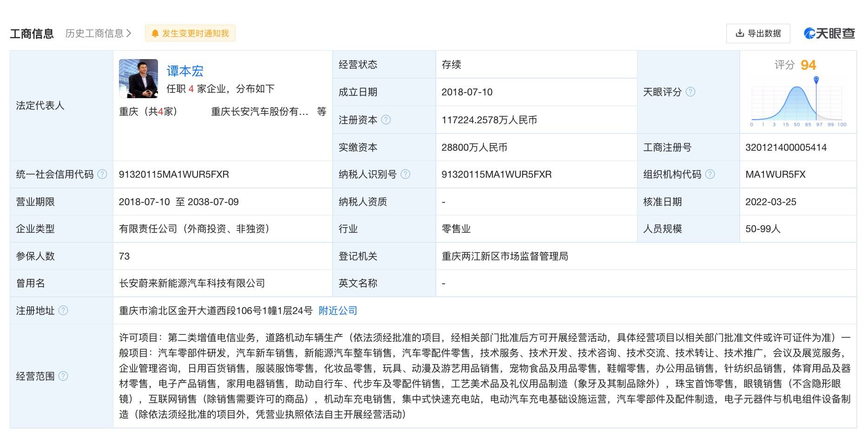Click registration number 320121400005414

click(x=786, y=147)
